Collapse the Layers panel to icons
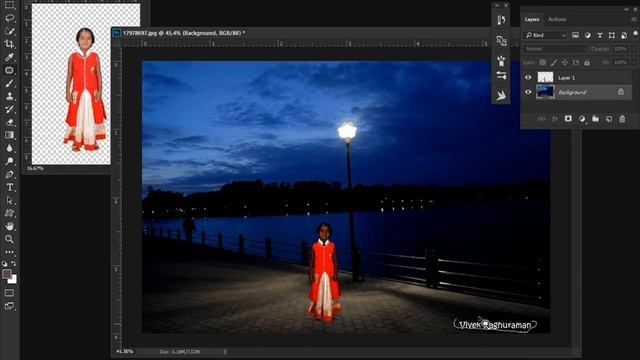 (x=626, y=9)
